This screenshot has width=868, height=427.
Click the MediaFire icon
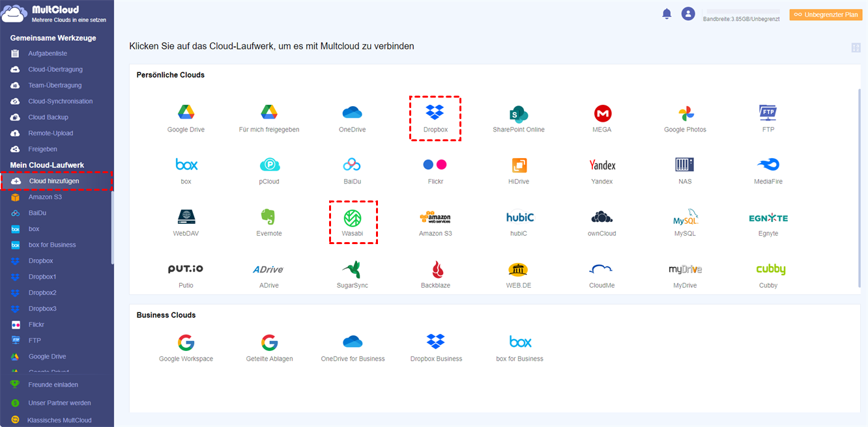point(768,164)
